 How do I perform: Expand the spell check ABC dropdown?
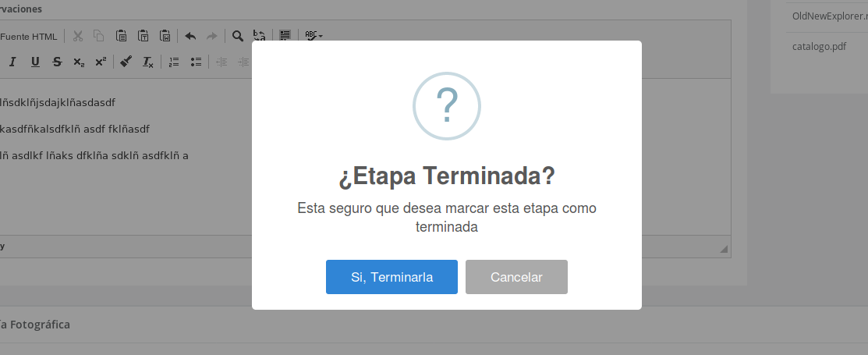point(314,36)
